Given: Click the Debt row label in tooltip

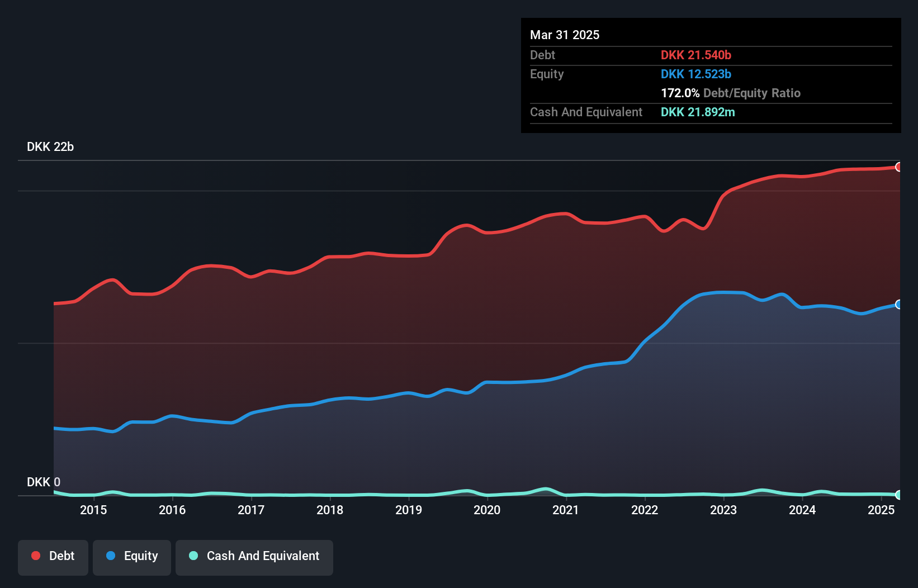Looking at the screenshot, I should (x=542, y=55).
